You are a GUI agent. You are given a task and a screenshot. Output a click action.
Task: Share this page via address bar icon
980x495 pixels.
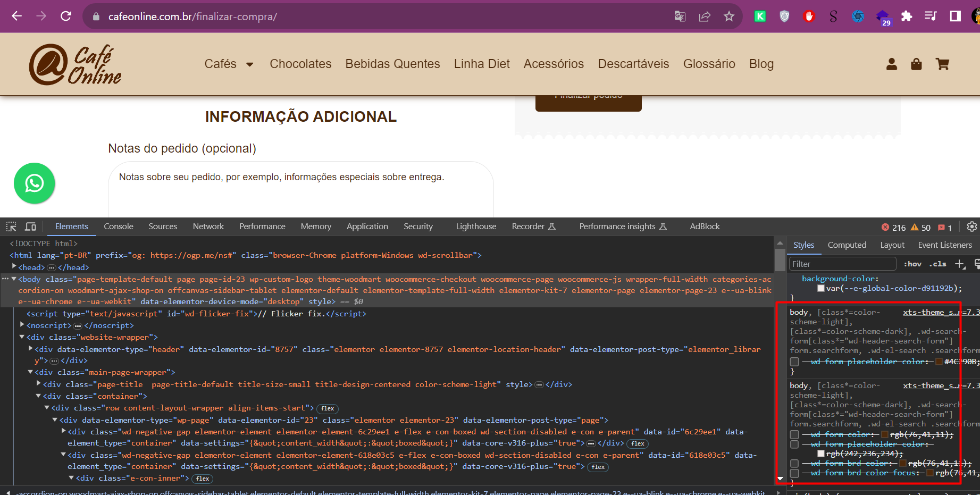pyautogui.click(x=705, y=16)
